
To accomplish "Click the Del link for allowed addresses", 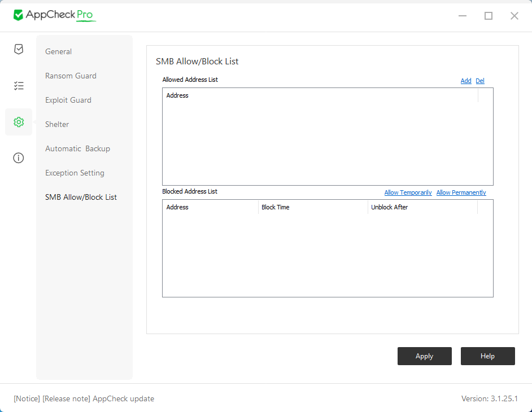I will coord(479,81).
